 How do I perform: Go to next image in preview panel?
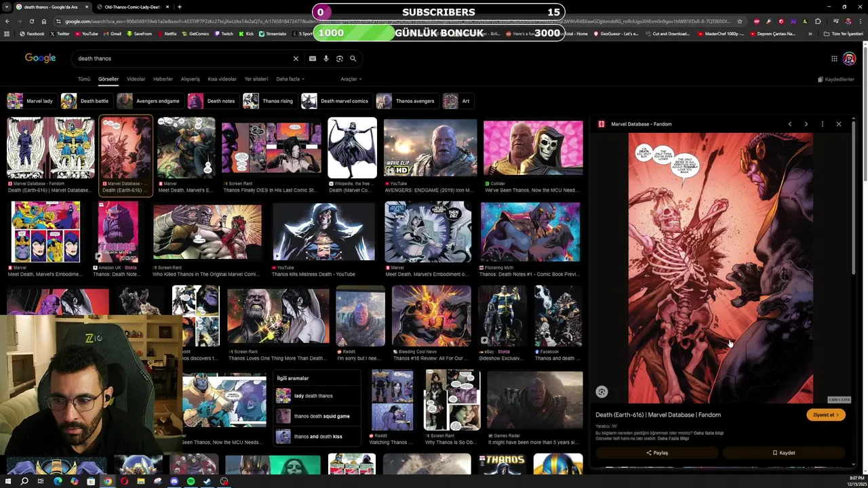click(x=806, y=124)
